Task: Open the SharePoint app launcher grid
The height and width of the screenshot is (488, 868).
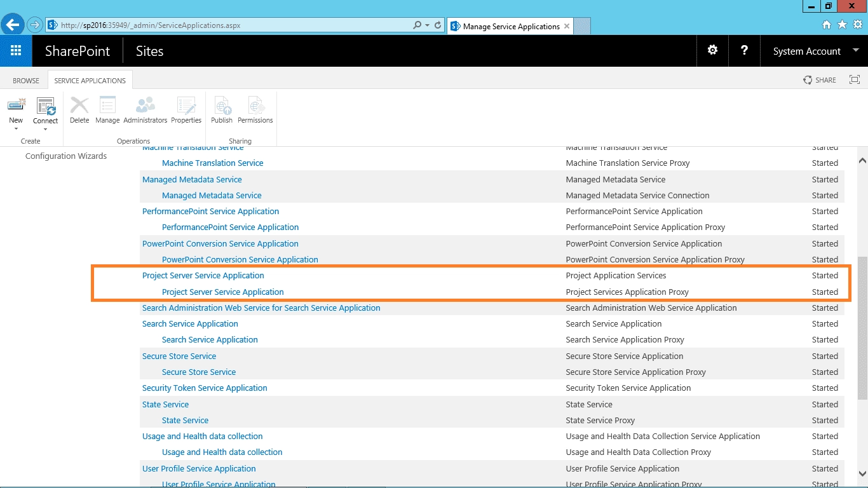Action: pyautogui.click(x=16, y=51)
